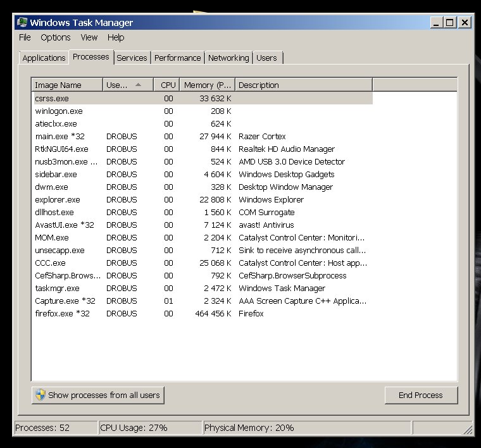The height and width of the screenshot is (448, 481).
Task: Open the Help menu
Action: pyautogui.click(x=116, y=37)
